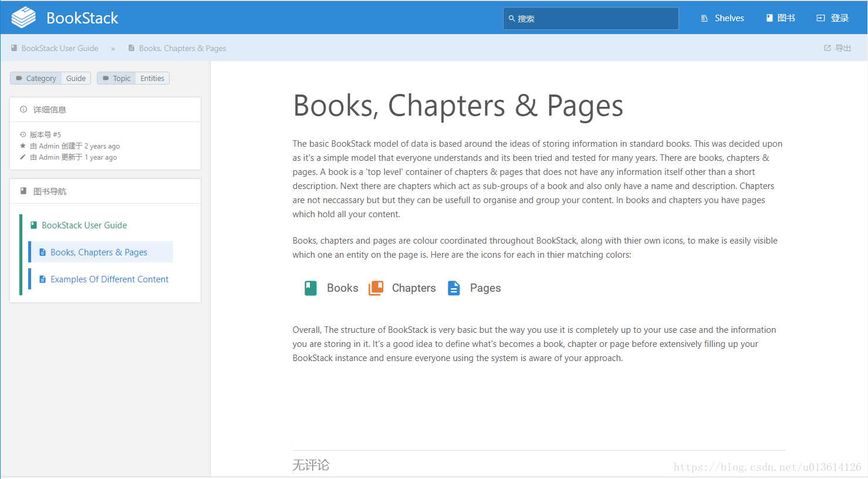
Task: Click the tag icon next to Topic
Action: (106, 78)
